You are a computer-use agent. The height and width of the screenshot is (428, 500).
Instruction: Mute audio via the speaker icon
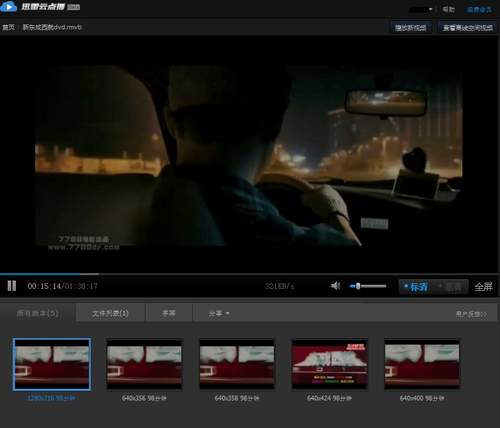(x=336, y=286)
